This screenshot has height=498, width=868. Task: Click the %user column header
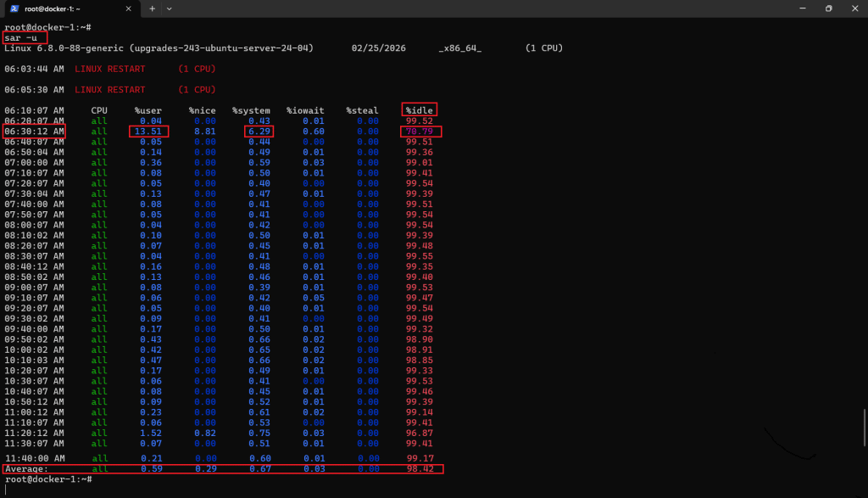coord(148,109)
